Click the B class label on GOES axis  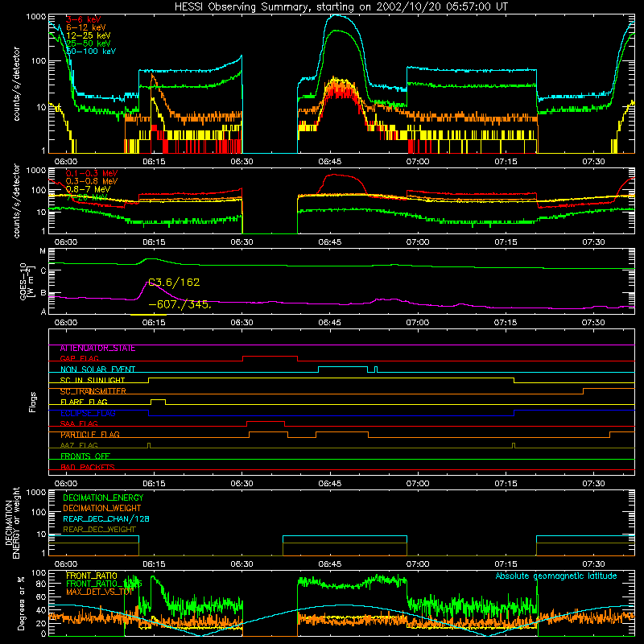click(x=43, y=293)
